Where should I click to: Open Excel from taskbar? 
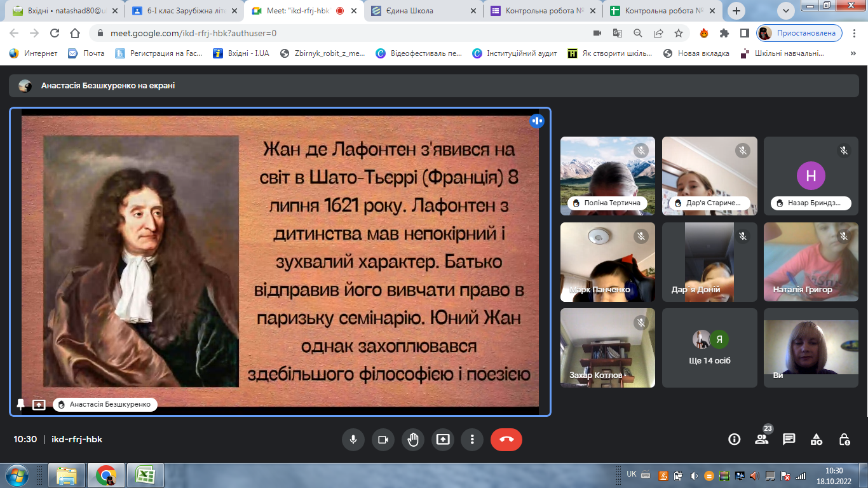click(145, 475)
